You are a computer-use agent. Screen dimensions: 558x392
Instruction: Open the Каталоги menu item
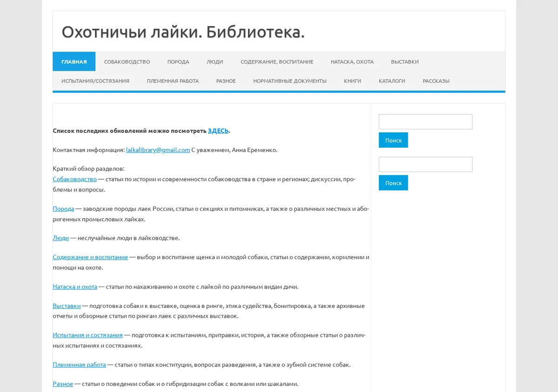point(392,80)
